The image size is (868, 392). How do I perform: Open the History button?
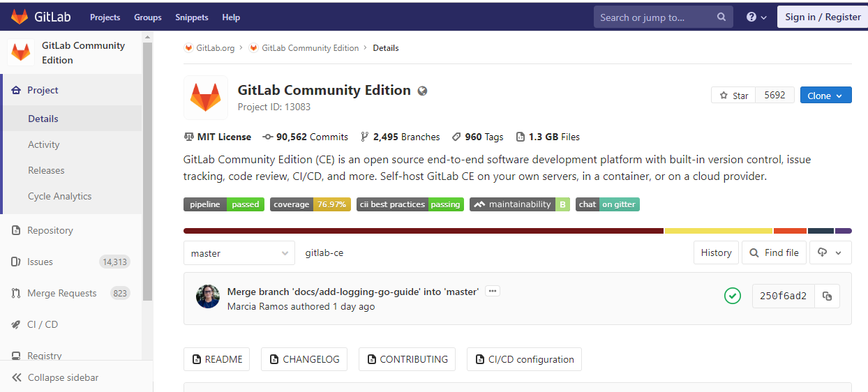[716, 252]
